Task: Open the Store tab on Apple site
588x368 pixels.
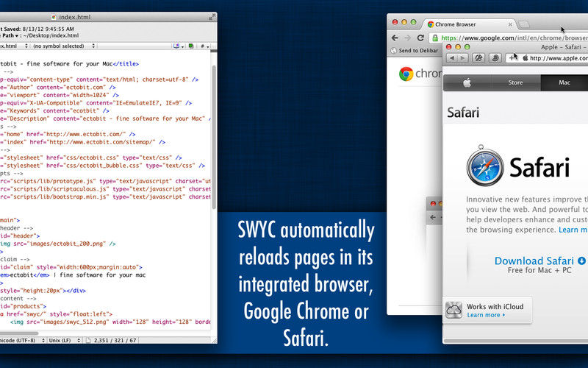Action: pos(515,82)
